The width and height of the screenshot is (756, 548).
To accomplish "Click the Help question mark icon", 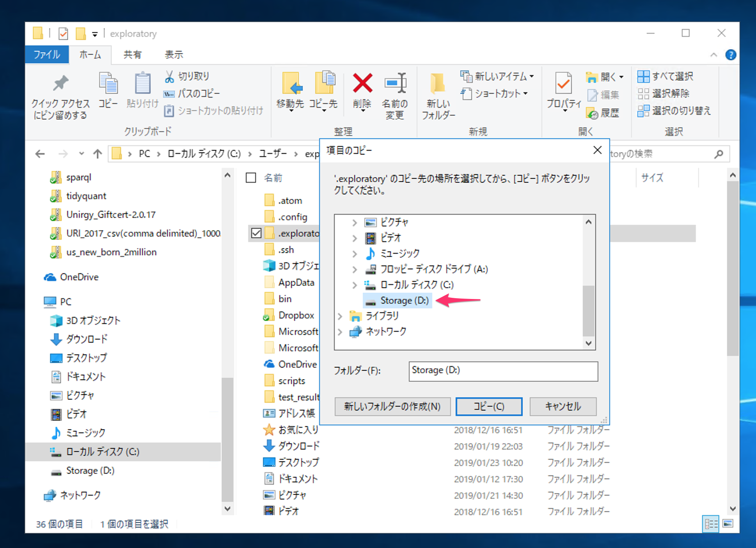I will [x=731, y=55].
